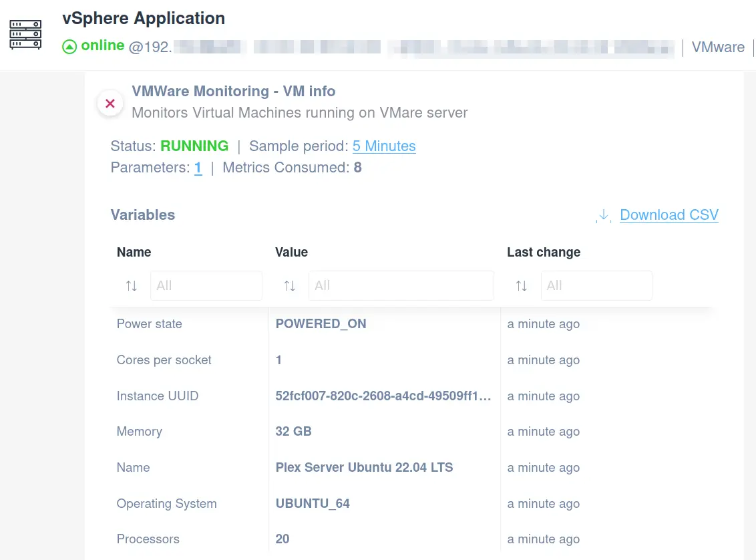756x560 pixels.
Task: Click the circled check inside the online indicator
Action: click(69, 46)
